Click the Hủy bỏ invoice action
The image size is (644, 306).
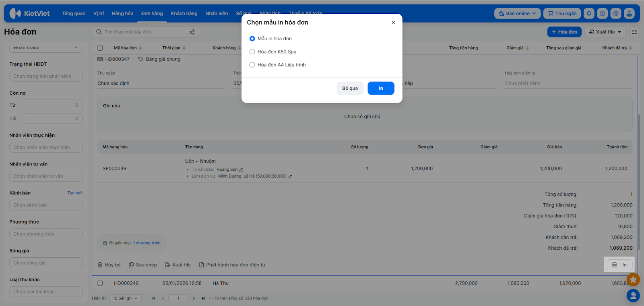click(109, 265)
